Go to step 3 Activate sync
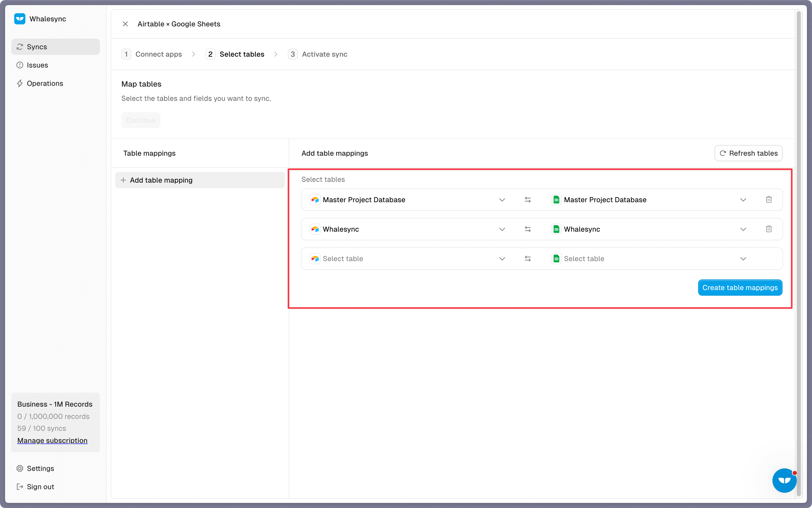The height and width of the screenshot is (508, 812). point(317,54)
